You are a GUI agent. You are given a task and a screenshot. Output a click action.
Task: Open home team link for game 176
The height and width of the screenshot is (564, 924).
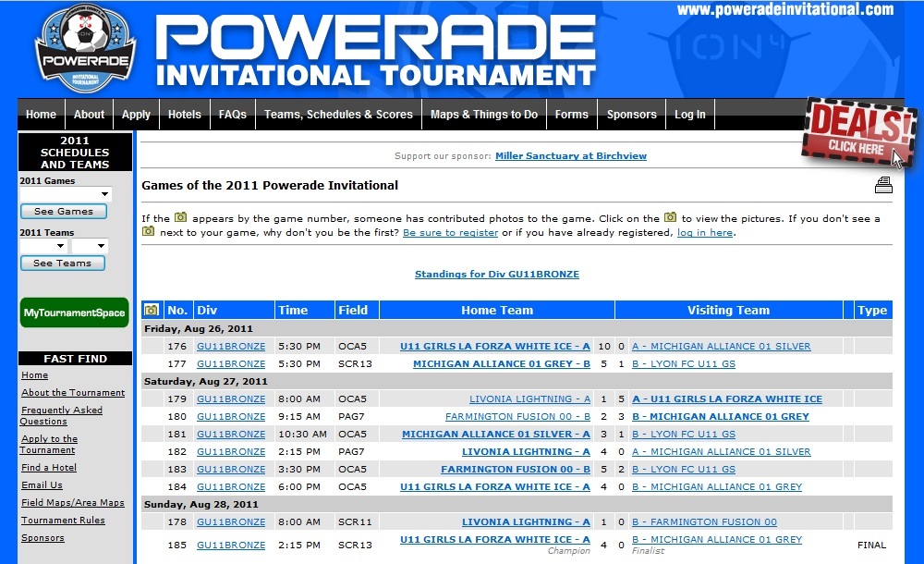tap(495, 347)
